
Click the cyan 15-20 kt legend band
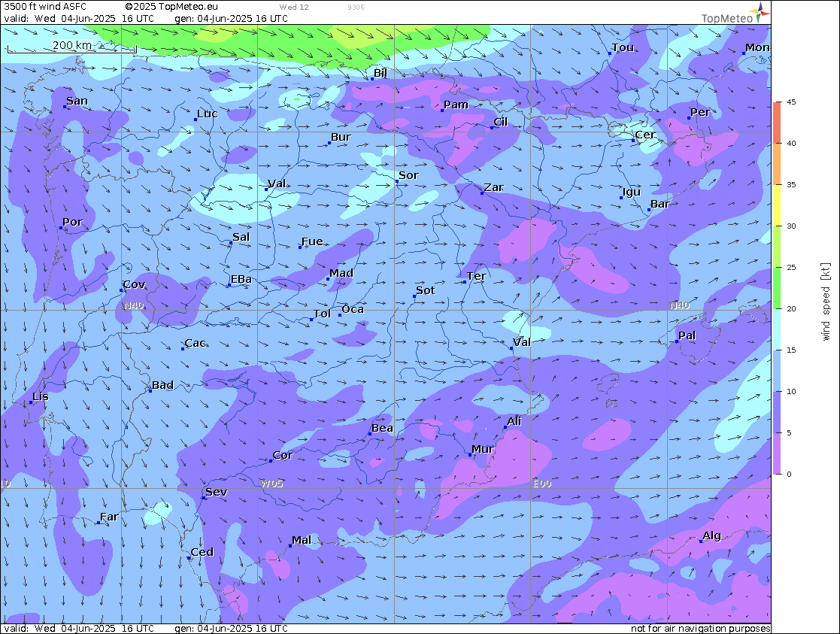[x=777, y=329]
